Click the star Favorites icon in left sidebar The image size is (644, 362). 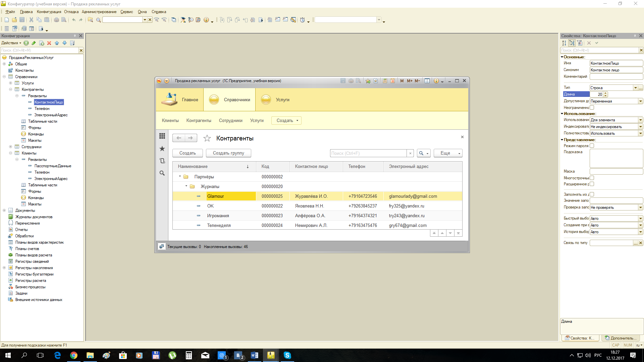tap(162, 148)
